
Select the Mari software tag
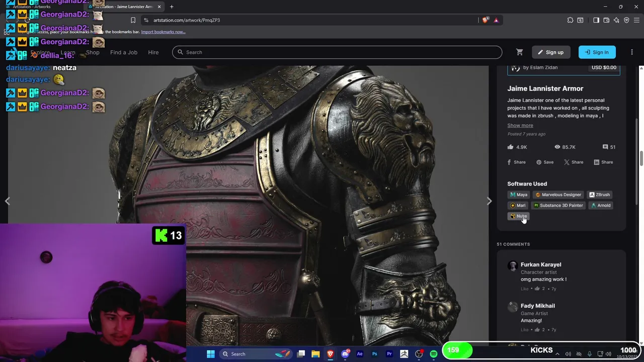(x=518, y=205)
